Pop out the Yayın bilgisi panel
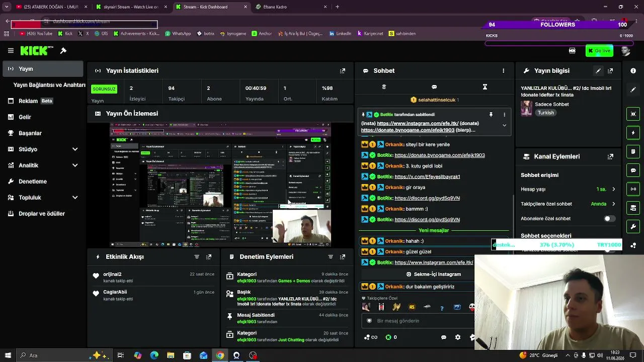Screen dimensions: 644x362 coord(610,71)
